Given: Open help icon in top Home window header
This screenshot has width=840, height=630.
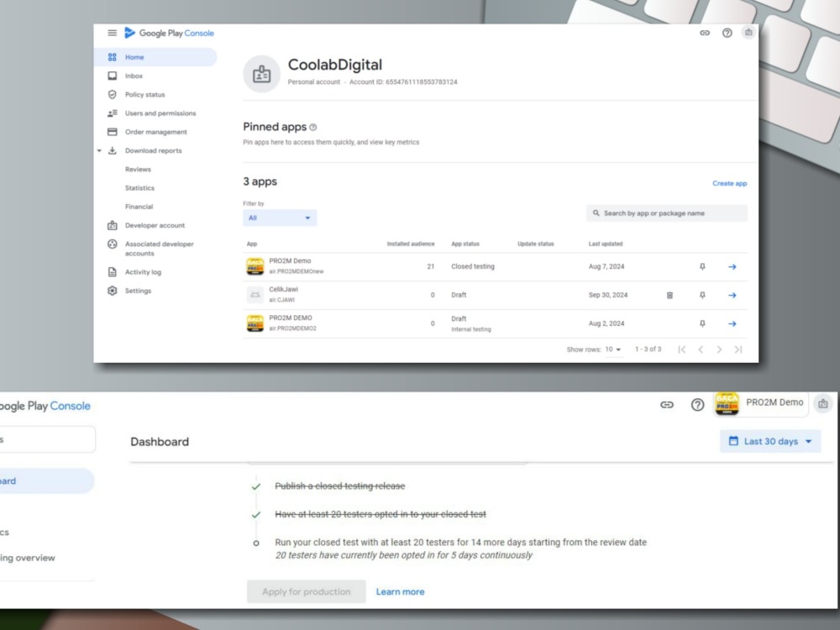Looking at the screenshot, I should tap(727, 33).
